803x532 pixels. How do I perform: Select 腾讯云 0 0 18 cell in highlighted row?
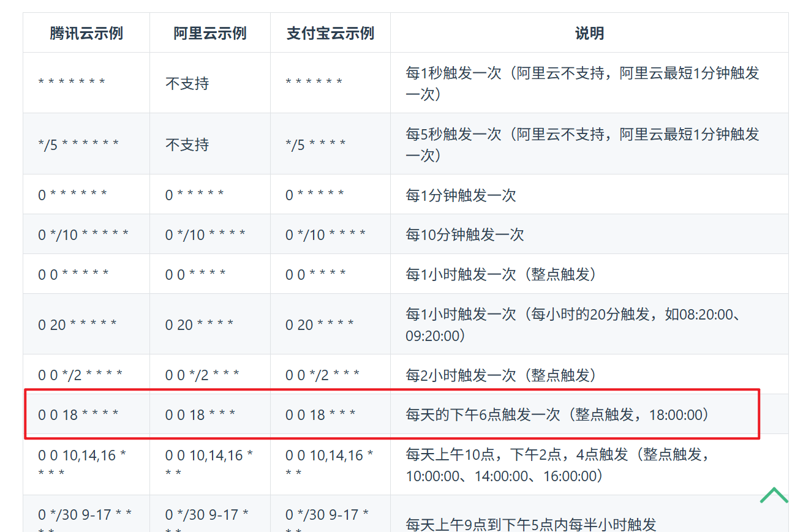click(78, 414)
